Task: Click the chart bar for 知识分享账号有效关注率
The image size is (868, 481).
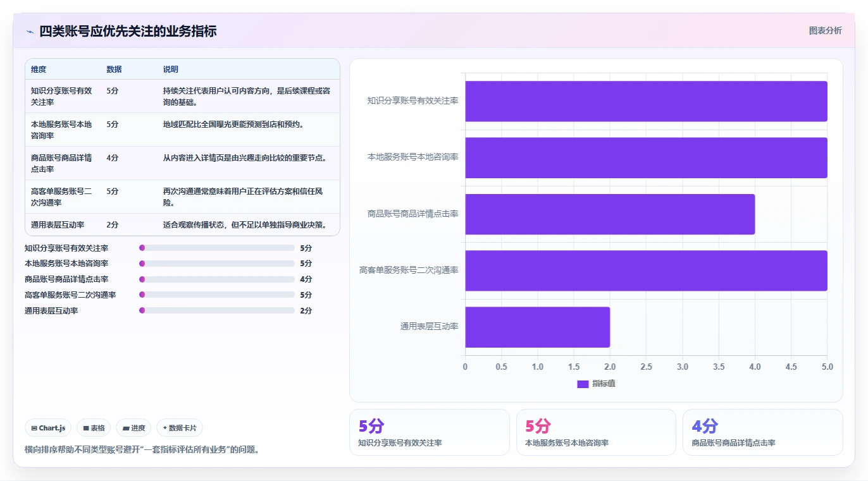Action: pyautogui.click(x=646, y=101)
